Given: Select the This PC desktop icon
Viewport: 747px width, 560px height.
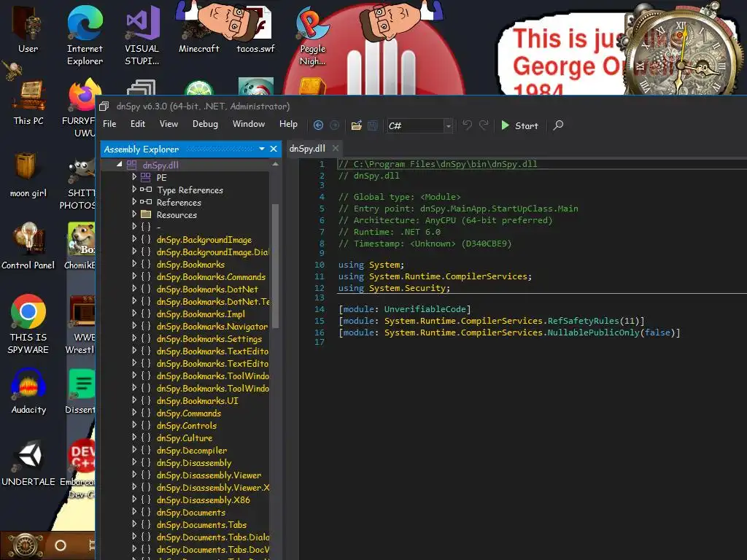Looking at the screenshot, I should pyautogui.click(x=28, y=103).
